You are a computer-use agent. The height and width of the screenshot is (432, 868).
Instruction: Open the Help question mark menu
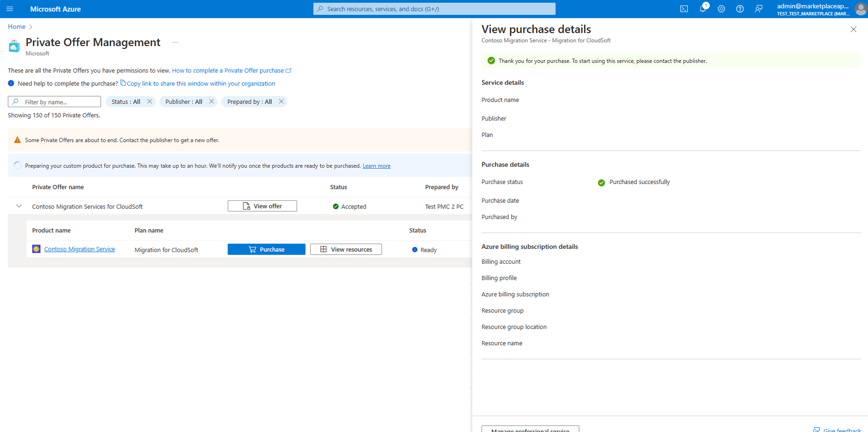pos(740,9)
